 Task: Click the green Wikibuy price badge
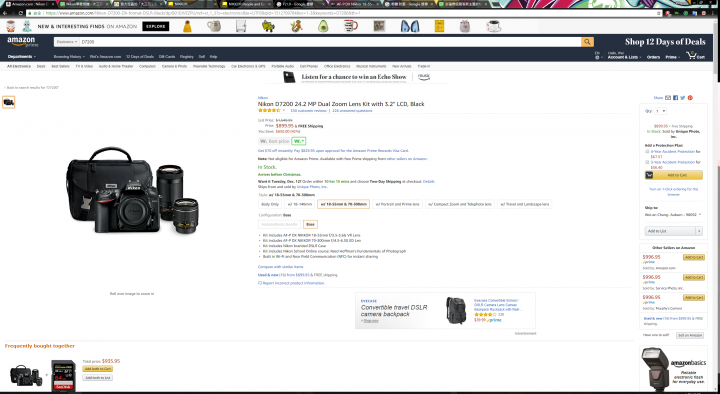coord(298,141)
